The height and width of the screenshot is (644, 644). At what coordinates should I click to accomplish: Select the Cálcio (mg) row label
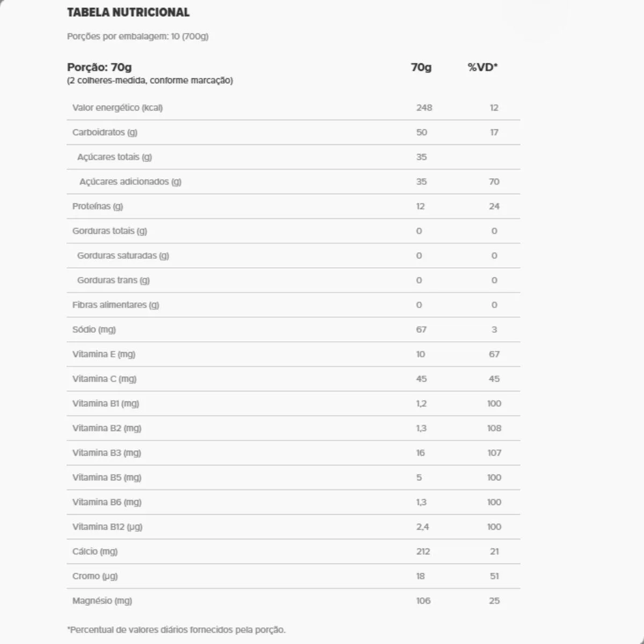tap(95, 552)
